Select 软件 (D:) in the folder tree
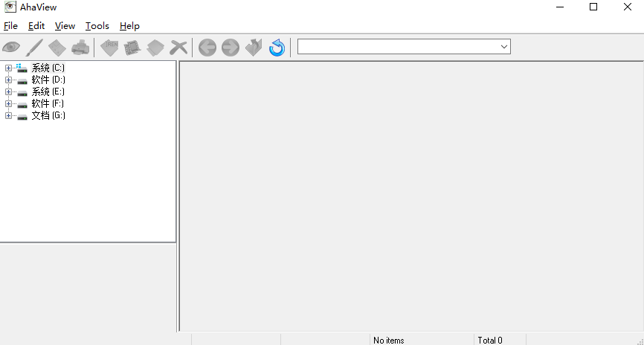The height and width of the screenshot is (345, 644). click(x=48, y=80)
